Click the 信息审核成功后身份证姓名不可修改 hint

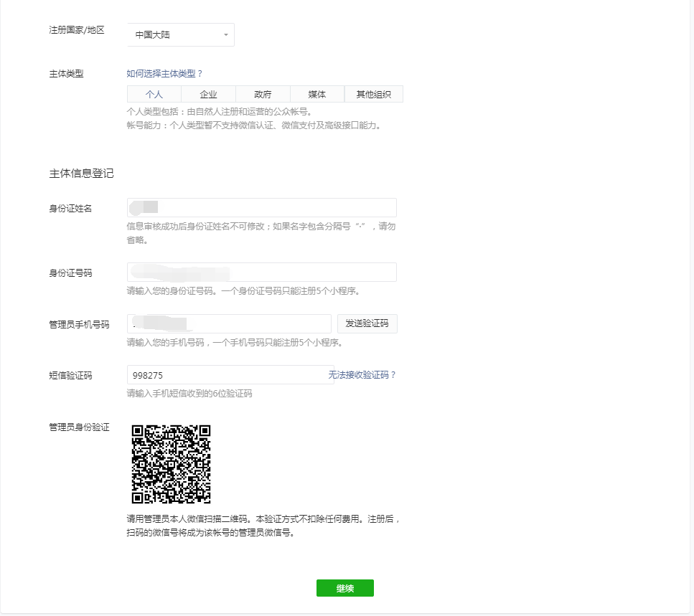pos(261,233)
